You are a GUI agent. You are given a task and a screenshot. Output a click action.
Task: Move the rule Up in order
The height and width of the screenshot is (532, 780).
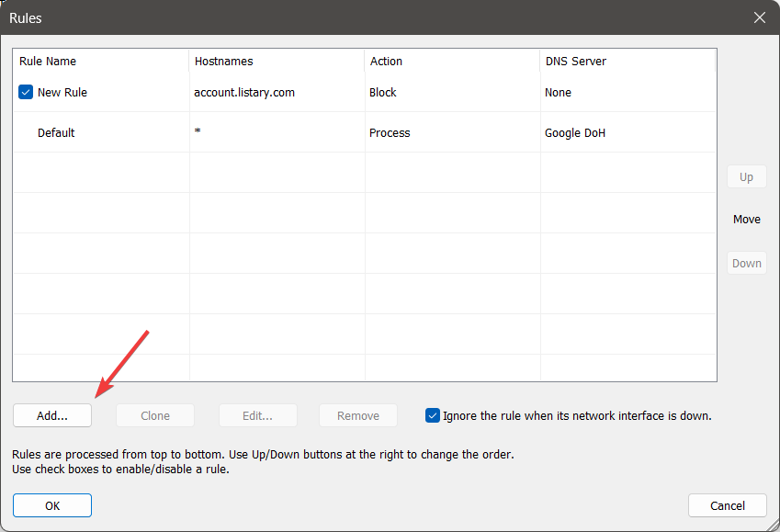pos(746,177)
